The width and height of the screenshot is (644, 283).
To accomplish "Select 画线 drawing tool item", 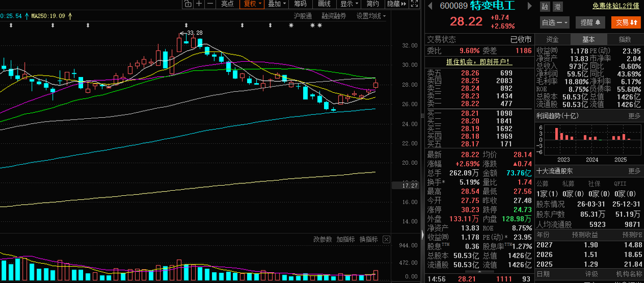I will [x=325, y=4].
